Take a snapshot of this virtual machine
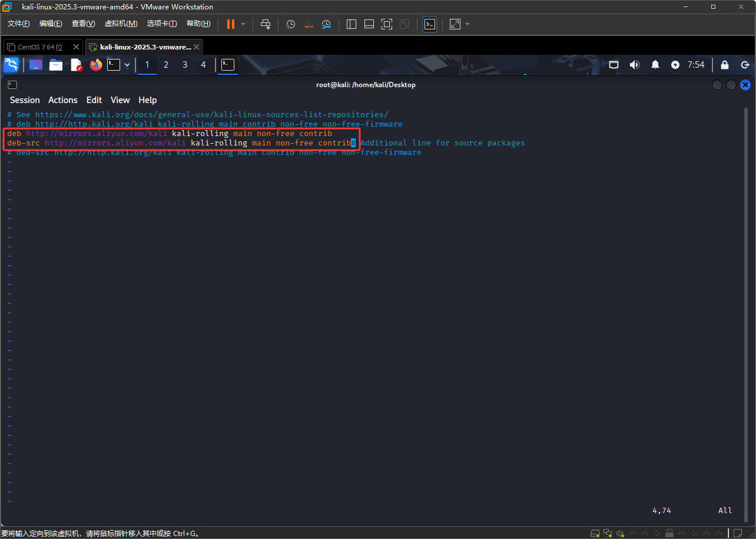The width and height of the screenshot is (756, 539). tap(291, 24)
